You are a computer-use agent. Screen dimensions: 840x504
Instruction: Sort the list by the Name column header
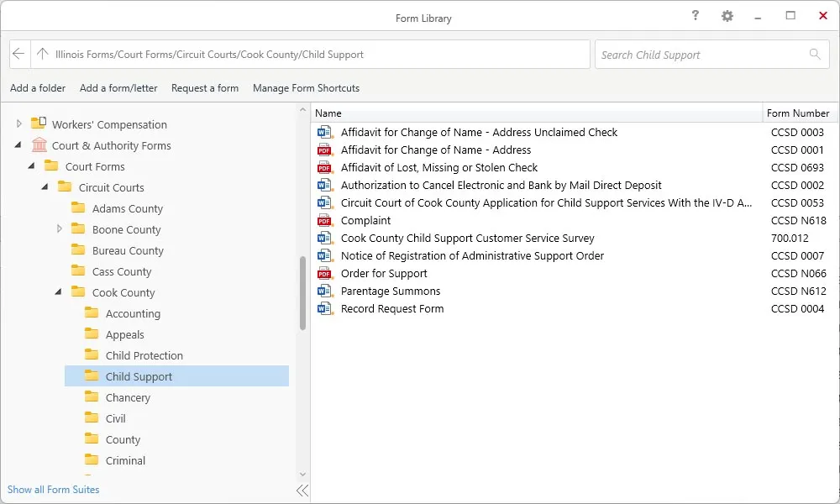coord(536,113)
